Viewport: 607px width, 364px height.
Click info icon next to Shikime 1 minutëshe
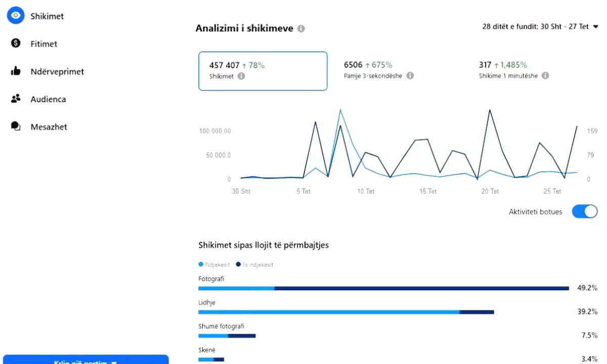point(545,76)
